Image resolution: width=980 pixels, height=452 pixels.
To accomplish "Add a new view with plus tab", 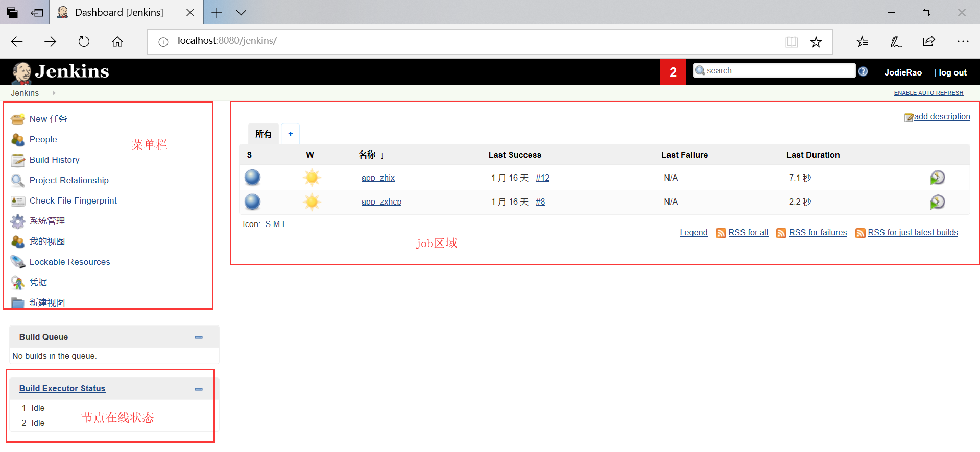I will click(291, 134).
